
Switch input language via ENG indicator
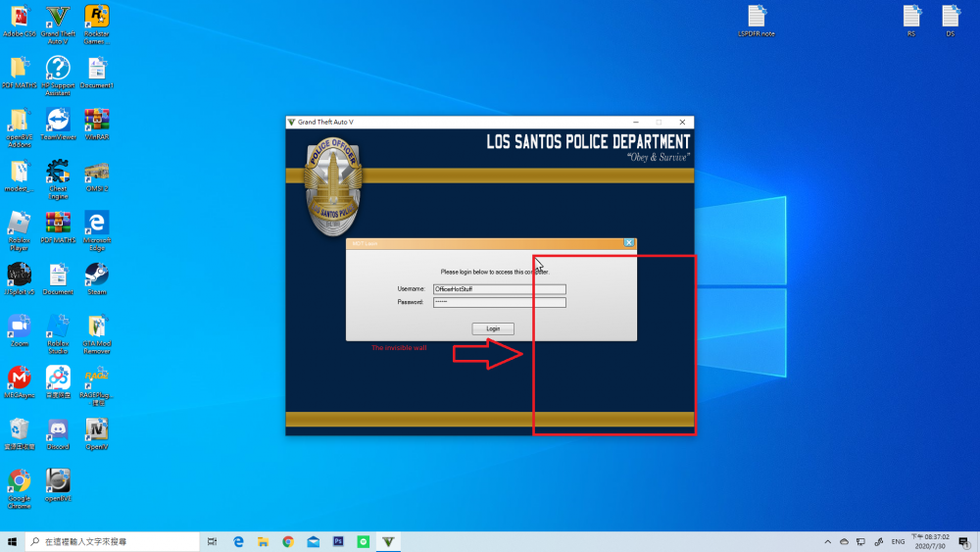(898, 542)
